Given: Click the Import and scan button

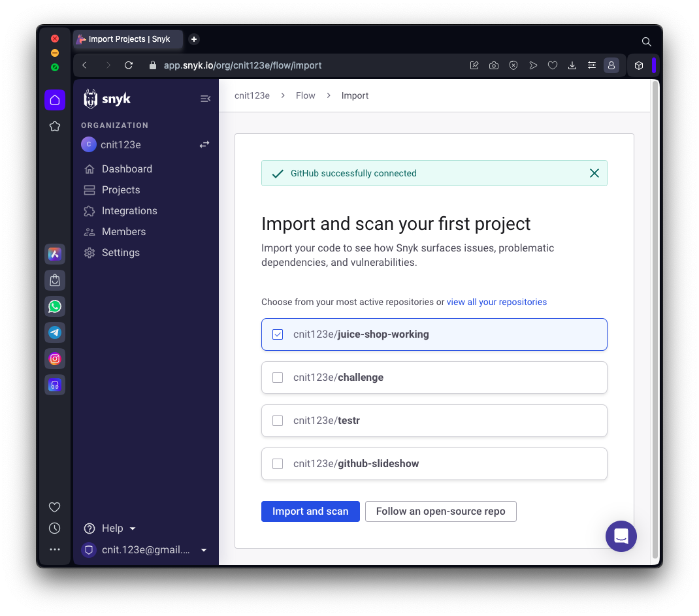Looking at the screenshot, I should coord(310,511).
